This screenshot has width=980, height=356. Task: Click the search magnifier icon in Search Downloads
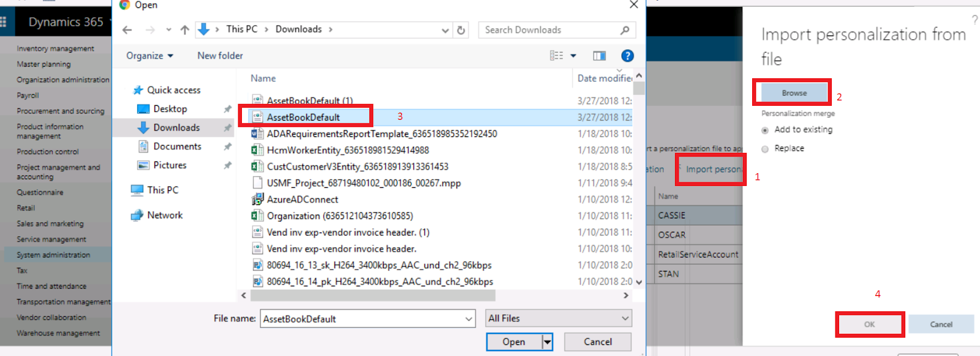pos(625,30)
